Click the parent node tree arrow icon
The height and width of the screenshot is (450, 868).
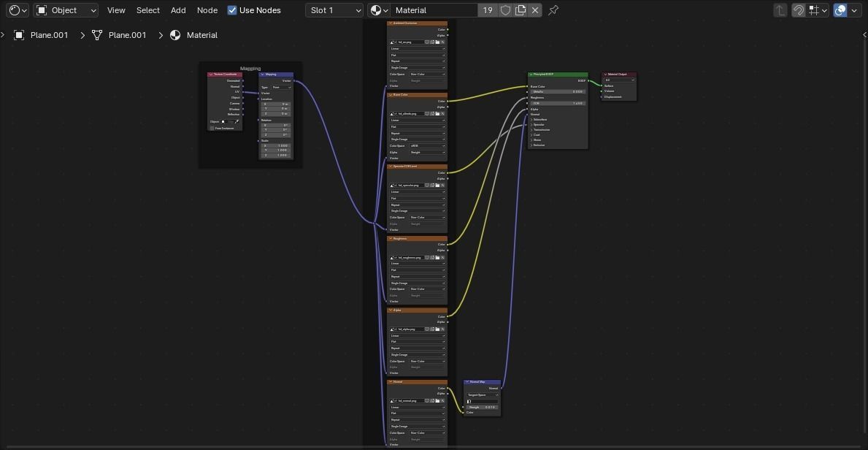pyautogui.click(x=780, y=10)
